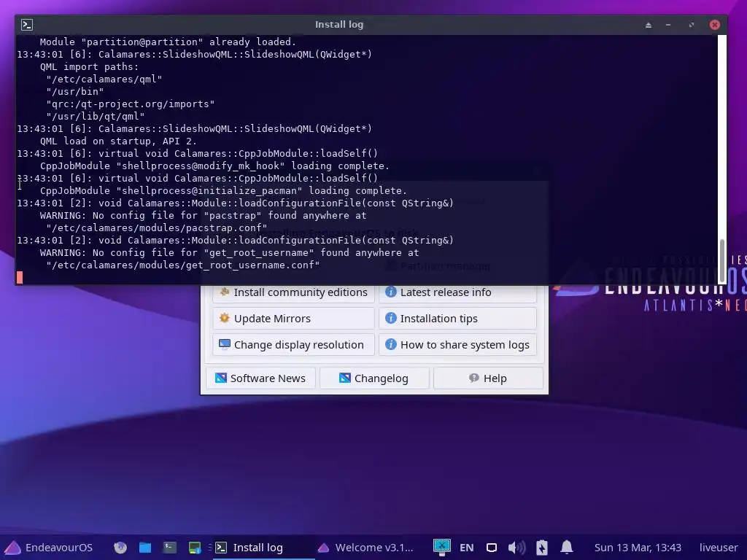Viewport: 747px width, 560px height.
Task: Click the text "QML load on startup, API 2."
Action: (x=118, y=141)
